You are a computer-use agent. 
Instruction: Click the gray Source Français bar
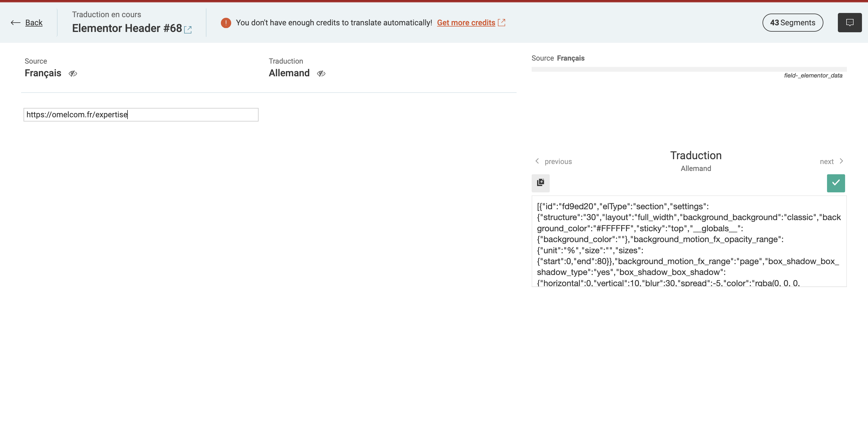pos(689,69)
